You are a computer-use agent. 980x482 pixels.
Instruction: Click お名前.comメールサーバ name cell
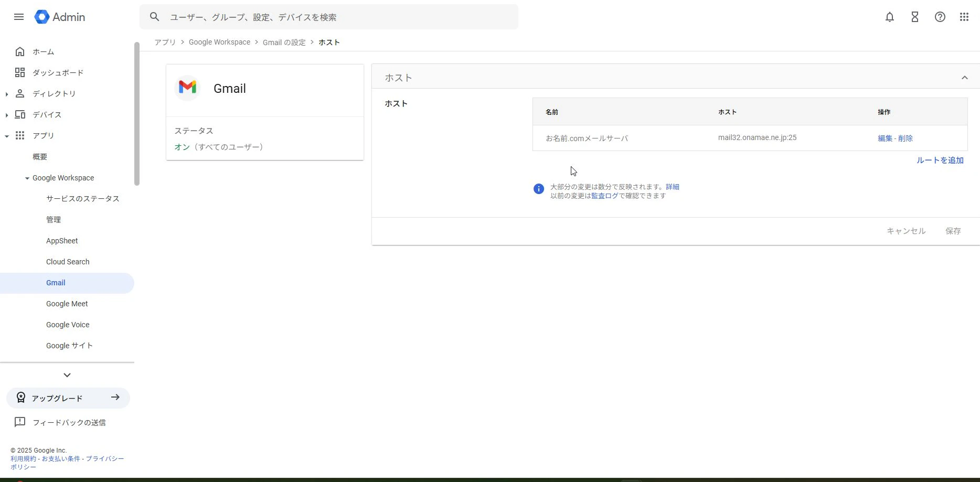click(587, 138)
